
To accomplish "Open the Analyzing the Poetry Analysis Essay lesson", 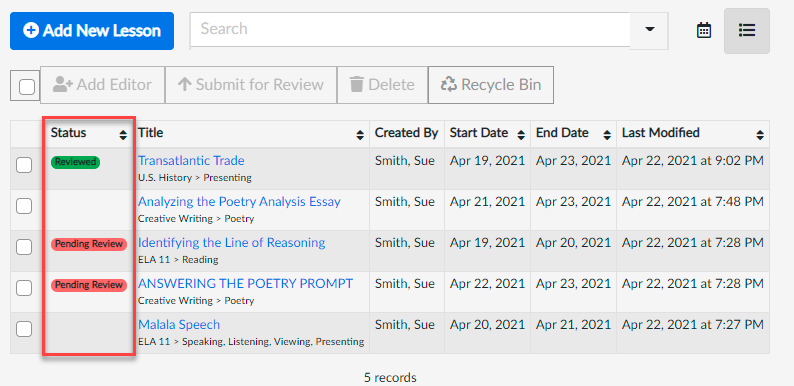I will point(239,202).
